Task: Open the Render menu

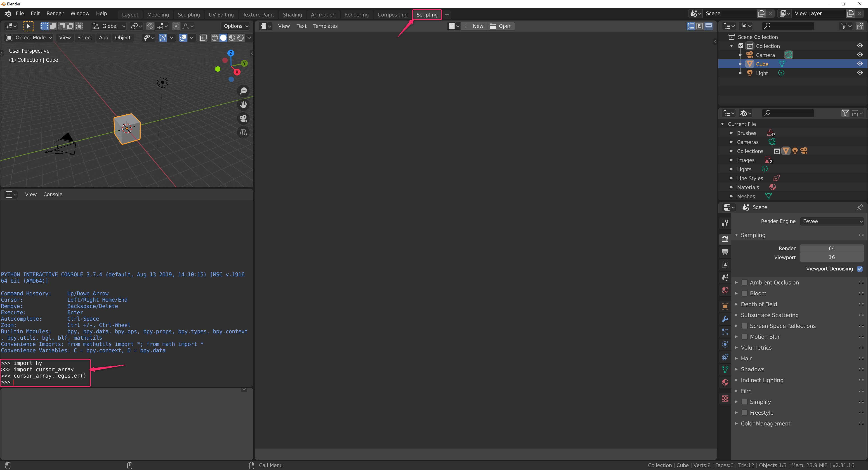Action: [55, 14]
